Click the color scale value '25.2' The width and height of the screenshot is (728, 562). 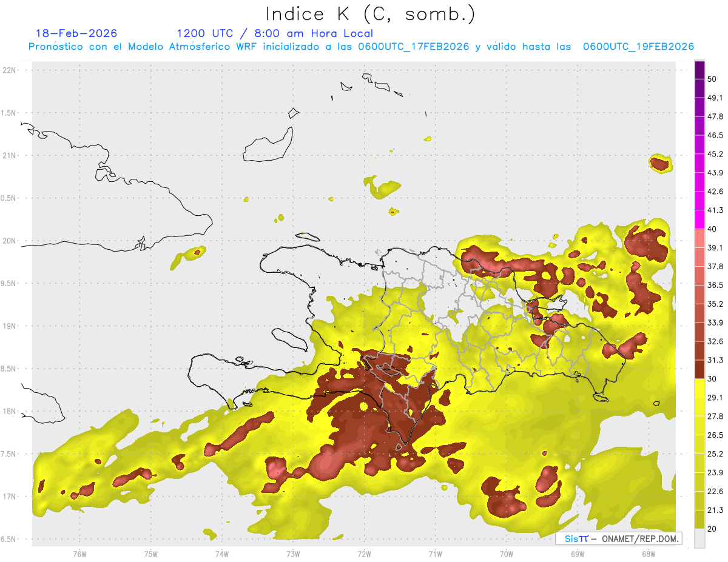[x=715, y=453]
